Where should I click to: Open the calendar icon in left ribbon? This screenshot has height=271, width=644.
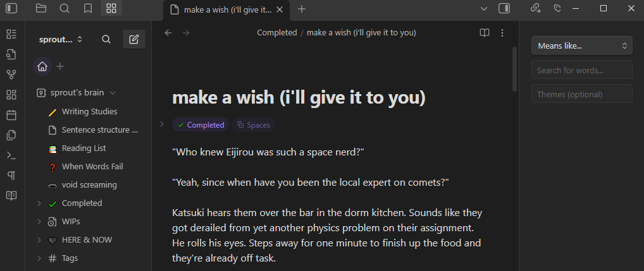coord(11,115)
